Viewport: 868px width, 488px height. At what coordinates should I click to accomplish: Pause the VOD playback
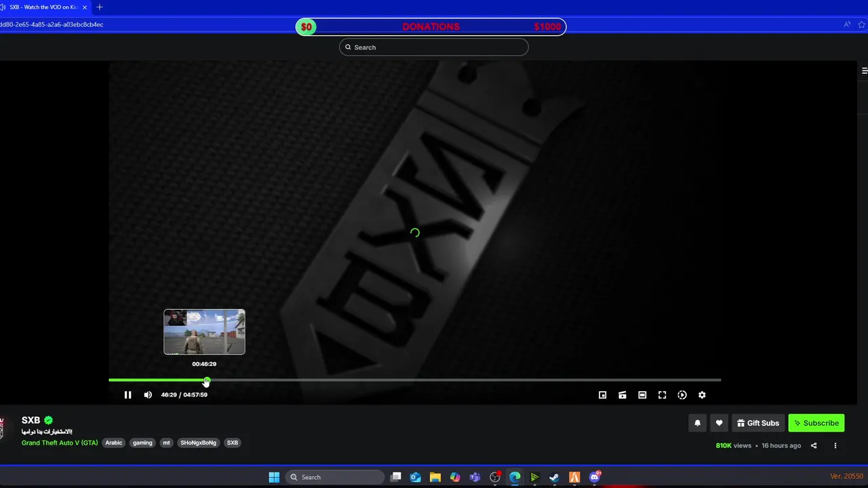click(127, 395)
